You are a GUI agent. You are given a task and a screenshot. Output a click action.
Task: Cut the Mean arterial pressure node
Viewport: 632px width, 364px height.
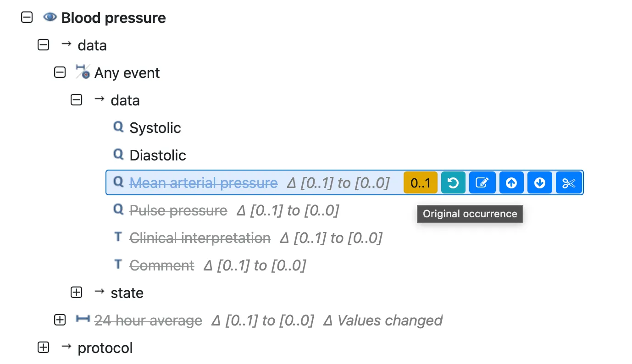tap(569, 182)
